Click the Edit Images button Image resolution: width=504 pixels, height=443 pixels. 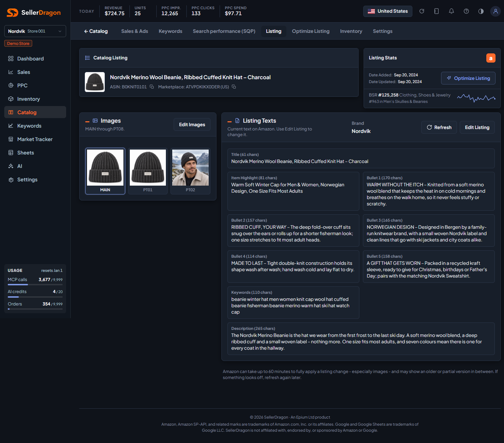[x=192, y=124]
